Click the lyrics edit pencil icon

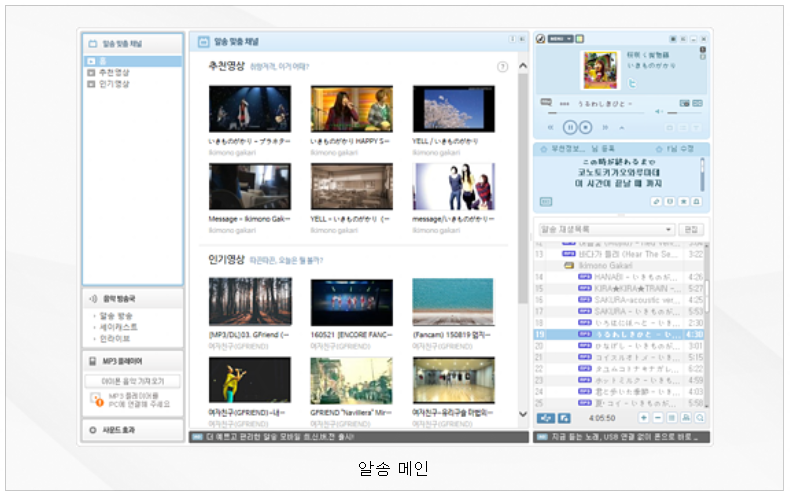click(x=656, y=202)
